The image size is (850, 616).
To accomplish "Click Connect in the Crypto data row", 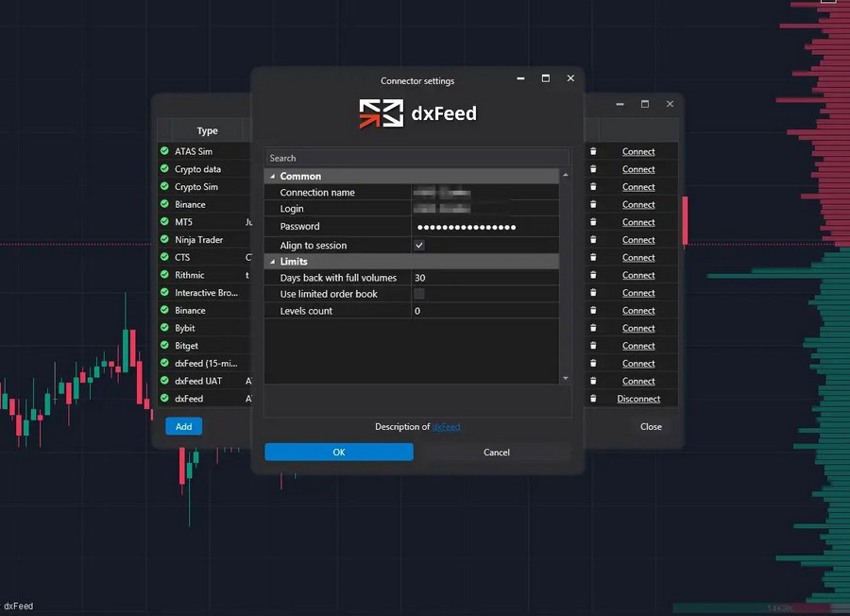I will (638, 169).
